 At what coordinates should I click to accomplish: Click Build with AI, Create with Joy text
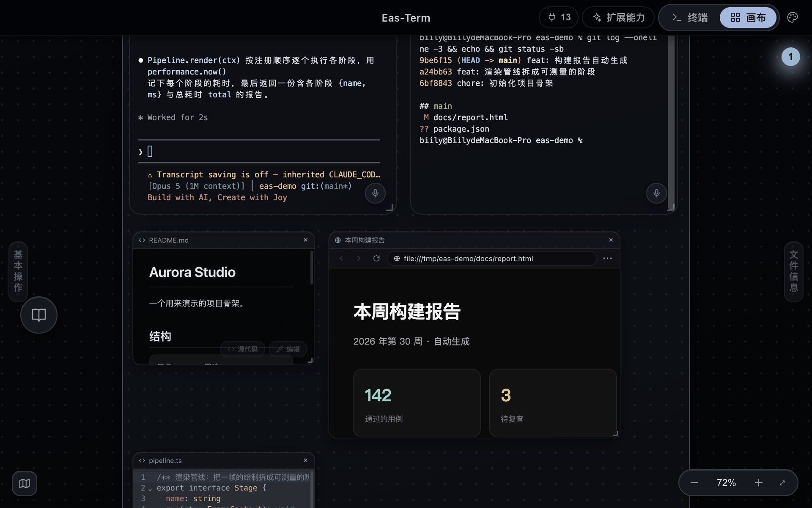click(x=217, y=198)
